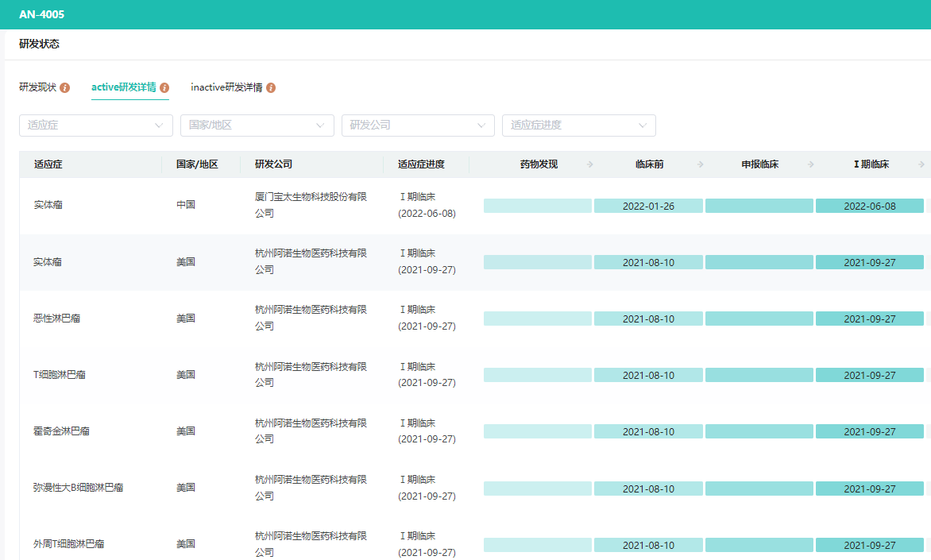Open the 研发公司 filter dropdown

419,126
